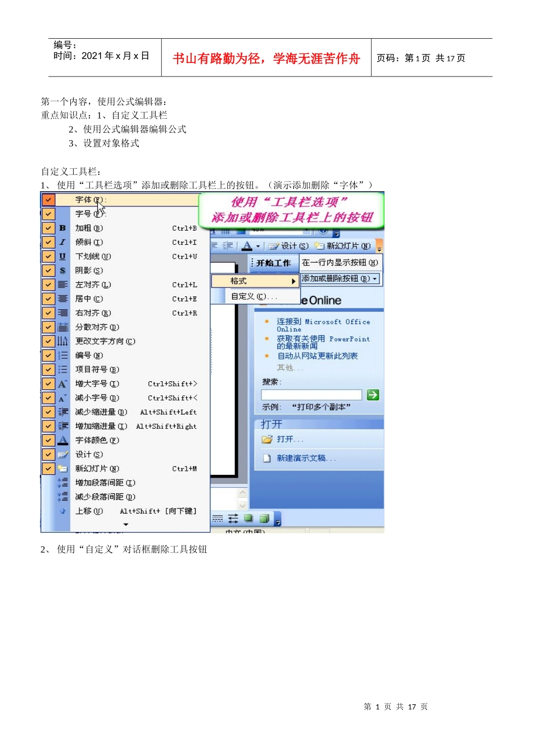Click the Underline (下划线) U icon

[62, 256]
